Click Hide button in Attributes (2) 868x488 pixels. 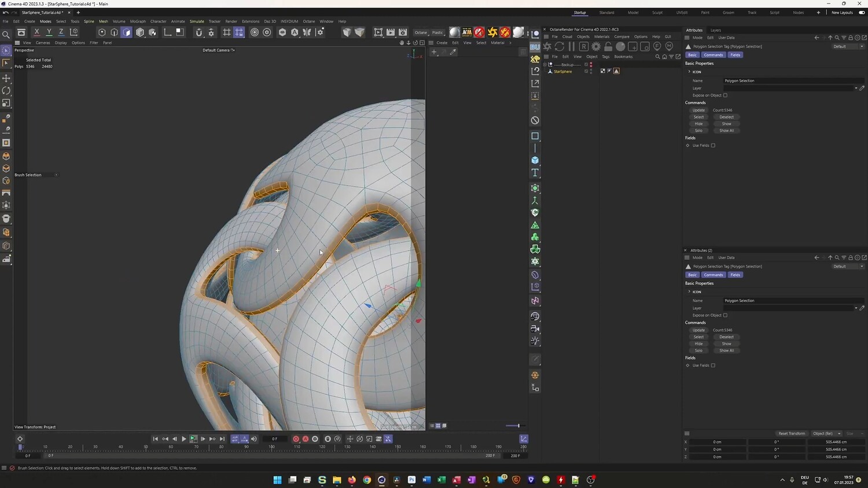pos(699,343)
